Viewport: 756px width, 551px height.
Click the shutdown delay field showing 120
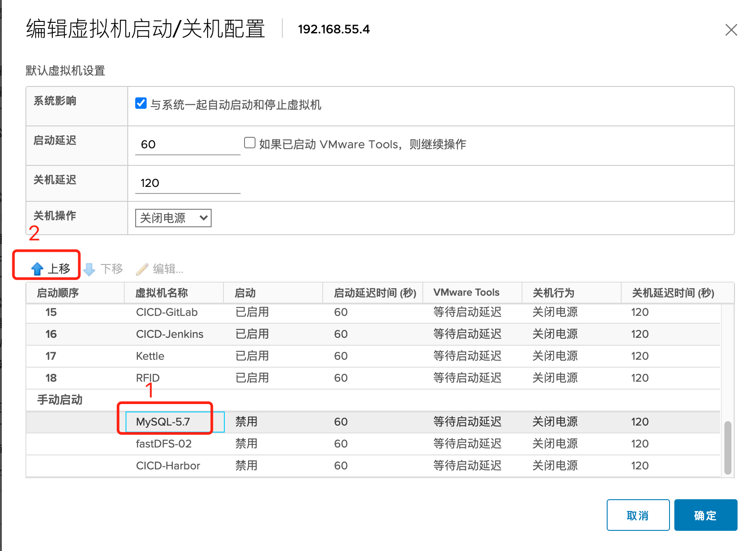click(x=187, y=183)
